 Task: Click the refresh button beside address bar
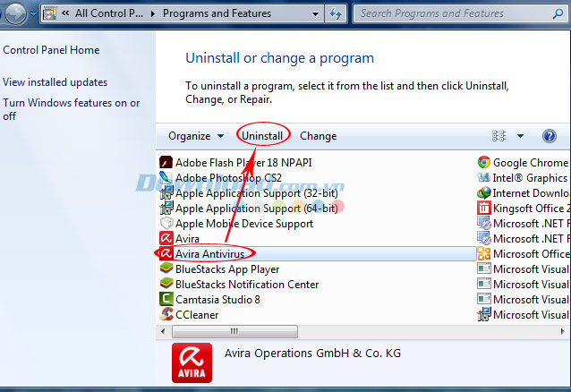coord(335,13)
